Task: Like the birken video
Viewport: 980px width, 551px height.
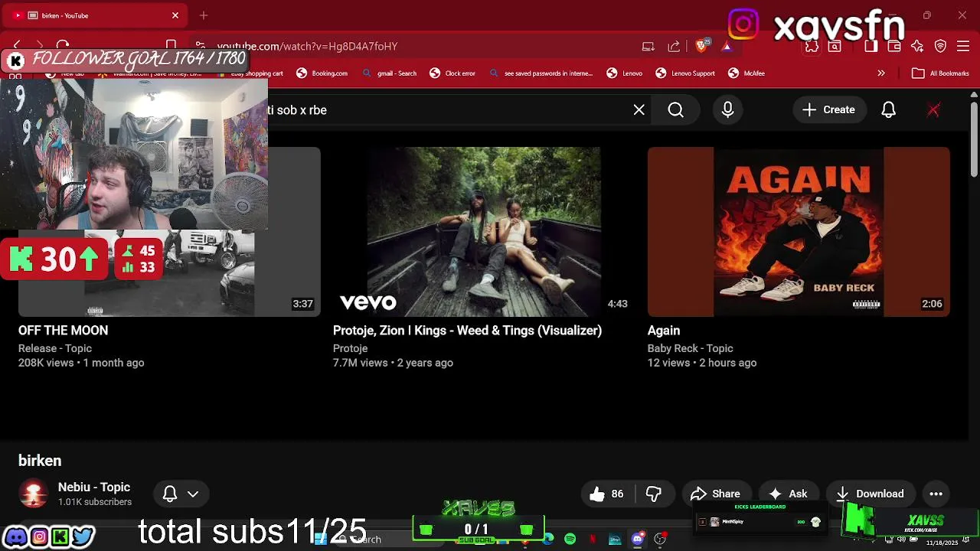Action: [x=607, y=494]
